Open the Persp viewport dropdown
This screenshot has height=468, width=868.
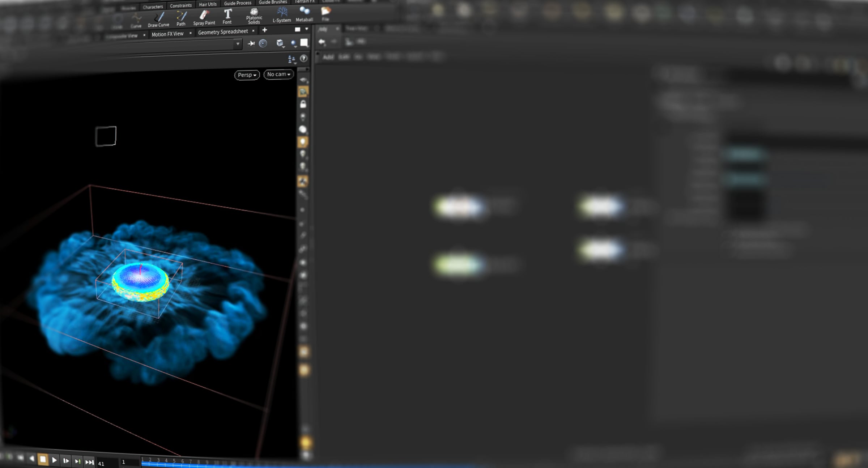coord(247,75)
